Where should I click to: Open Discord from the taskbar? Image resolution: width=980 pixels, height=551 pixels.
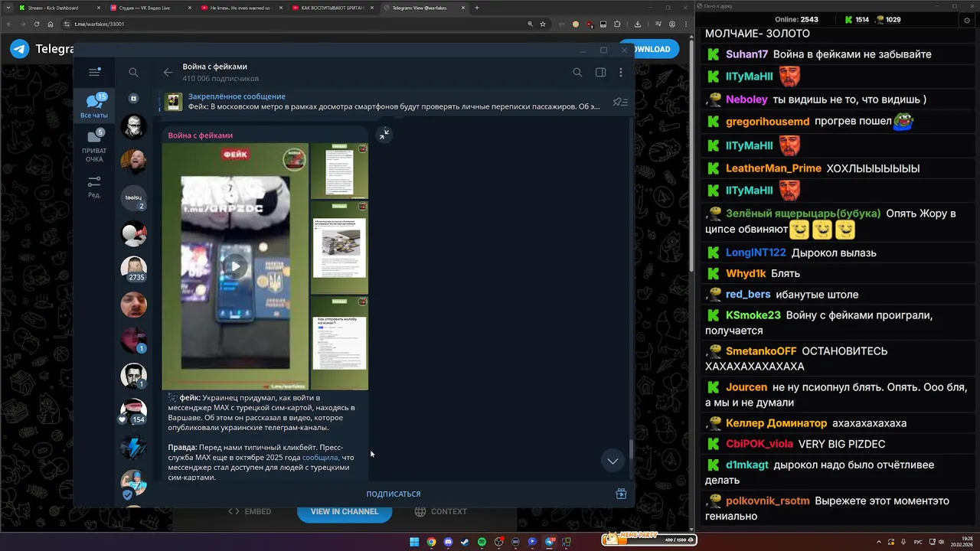(x=448, y=542)
